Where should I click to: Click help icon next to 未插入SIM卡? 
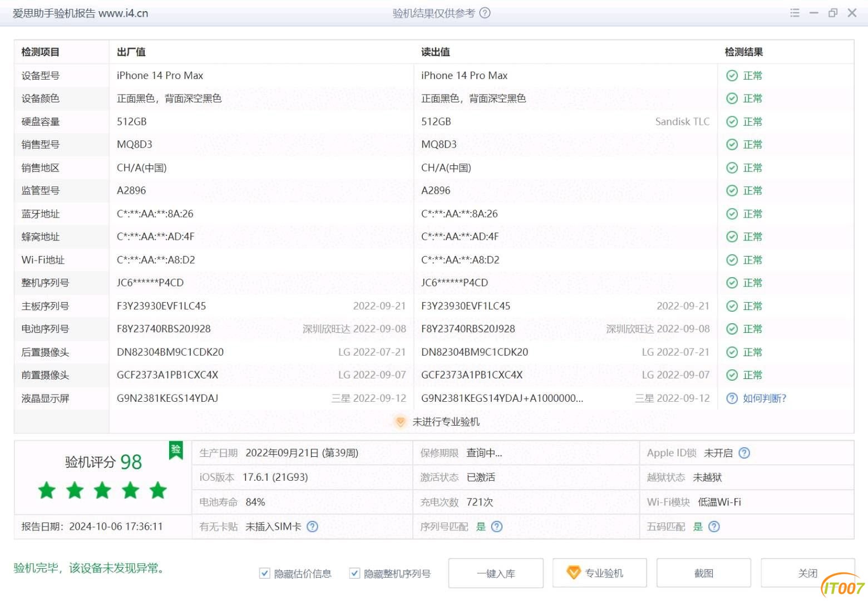[x=312, y=526]
